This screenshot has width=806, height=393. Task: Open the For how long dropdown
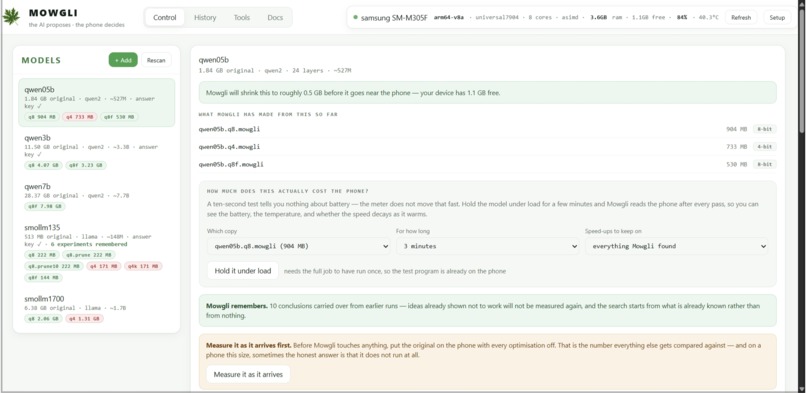[488, 246]
